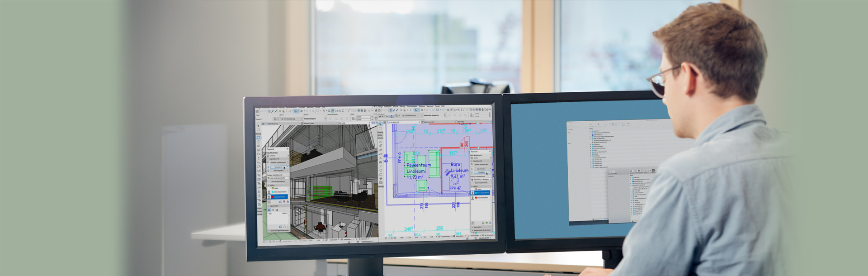
Task: Select the Marquee tool in left toolbox
Action: click(259, 130)
